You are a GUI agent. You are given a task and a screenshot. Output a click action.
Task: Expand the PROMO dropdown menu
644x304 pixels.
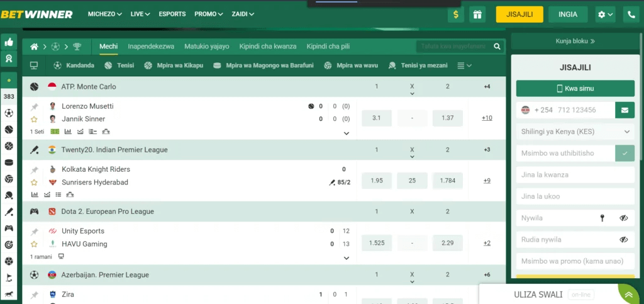pyautogui.click(x=209, y=14)
